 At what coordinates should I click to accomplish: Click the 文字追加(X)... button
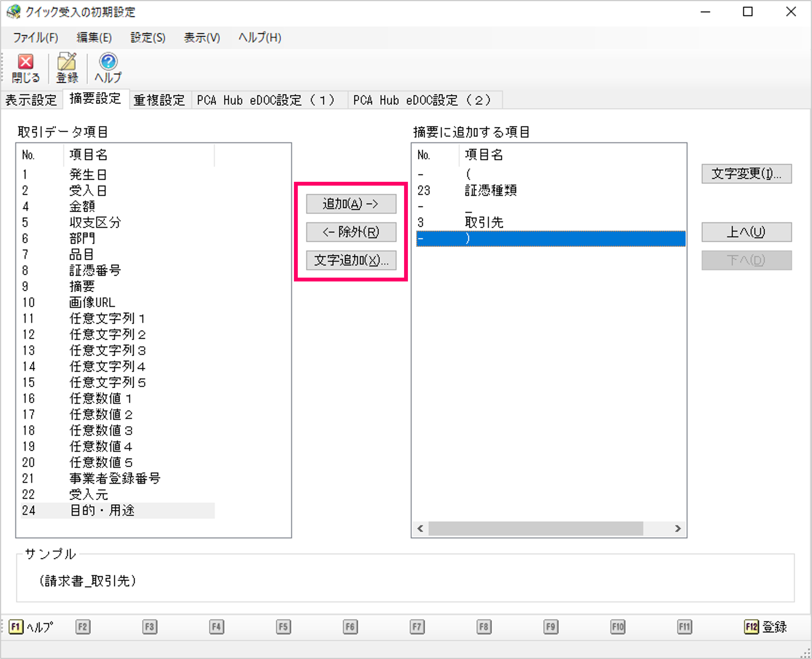pos(351,260)
